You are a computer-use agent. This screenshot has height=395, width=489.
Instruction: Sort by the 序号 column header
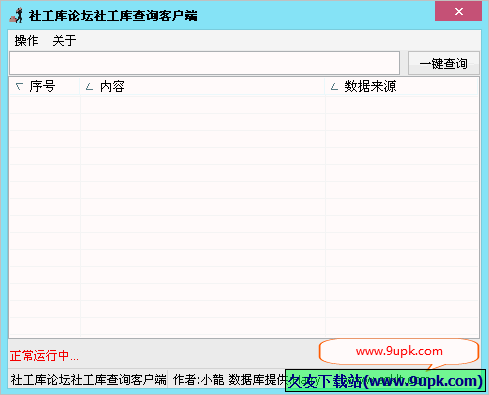coord(44,86)
